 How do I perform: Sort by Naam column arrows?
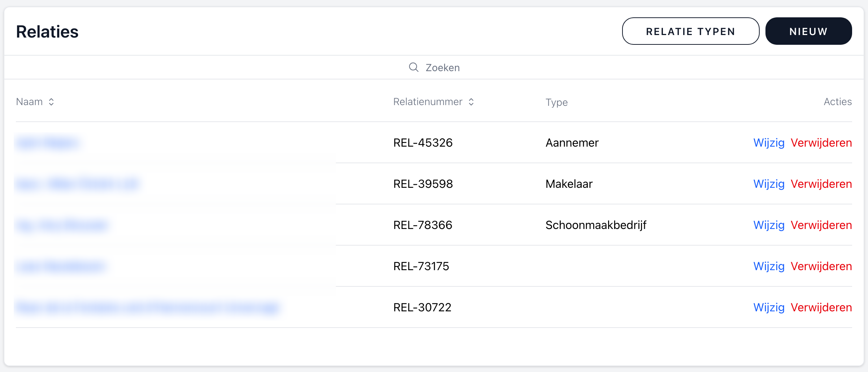pyautogui.click(x=51, y=102)
